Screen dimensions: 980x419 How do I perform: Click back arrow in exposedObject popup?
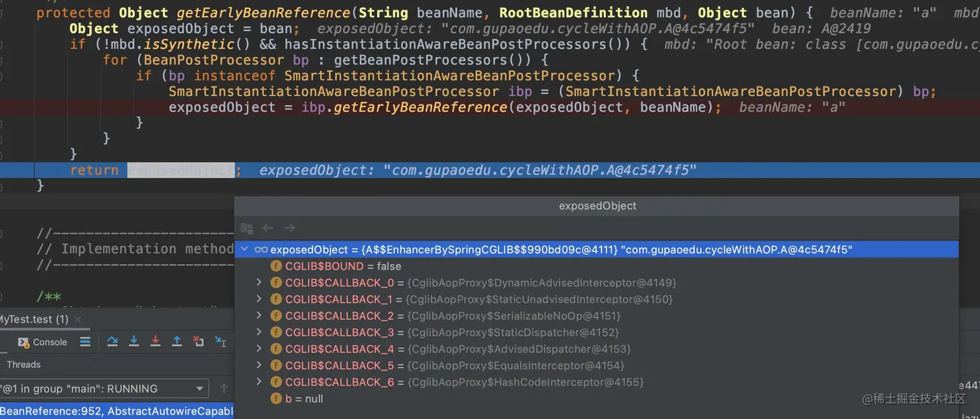[x=268, y=228]
